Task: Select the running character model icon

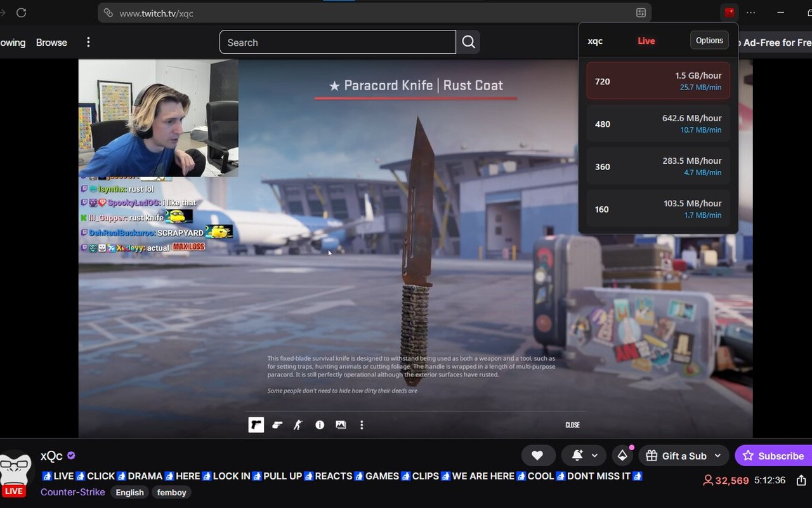Action: (x=298, y=425)
